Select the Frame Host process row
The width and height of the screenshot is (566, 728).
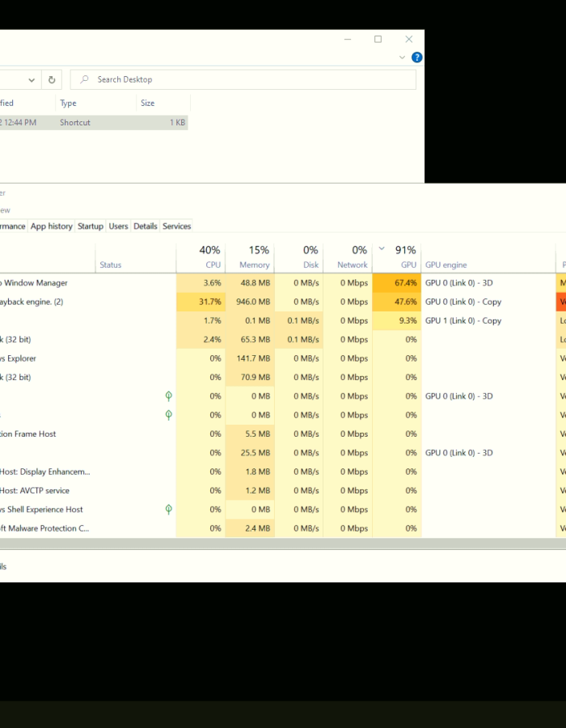coord(283,434)
